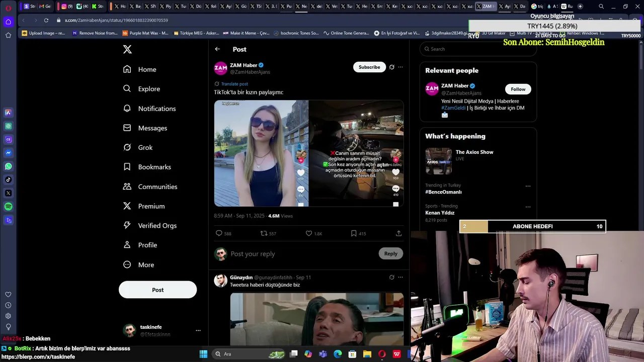644x362 pixels.
Task: Open the car interior TikTok image
Action: [356, 153]
